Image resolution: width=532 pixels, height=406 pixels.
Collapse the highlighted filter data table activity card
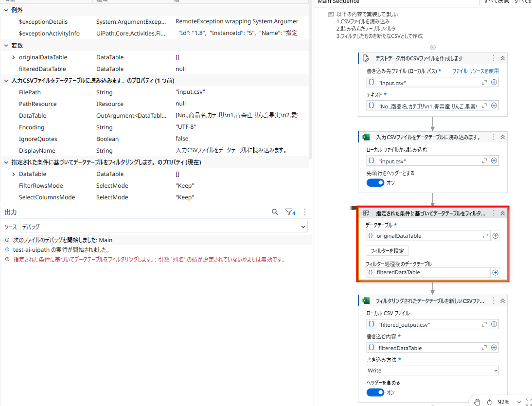(502, 213)
